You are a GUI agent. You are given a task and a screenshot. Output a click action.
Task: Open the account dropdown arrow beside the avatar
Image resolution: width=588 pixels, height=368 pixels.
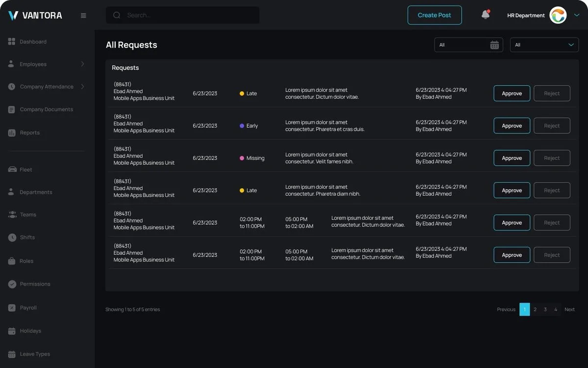pyautogui.click(x=577, y=15)
